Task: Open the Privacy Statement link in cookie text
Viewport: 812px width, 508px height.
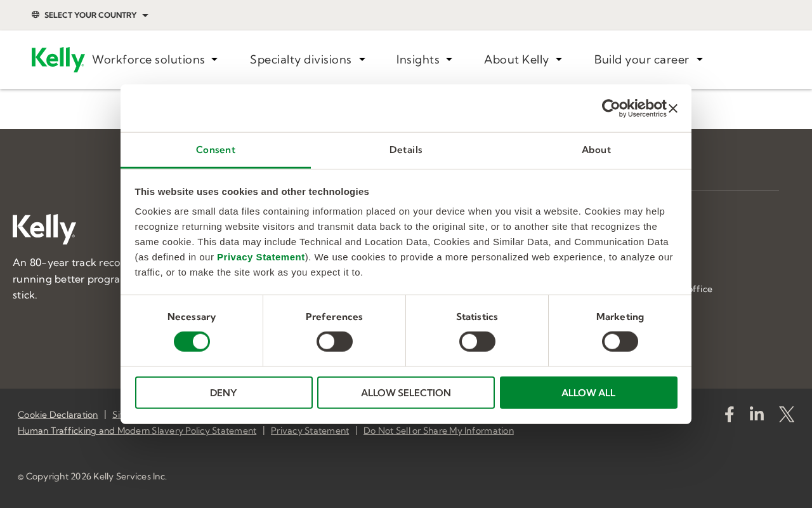Action: coord(261,257)
